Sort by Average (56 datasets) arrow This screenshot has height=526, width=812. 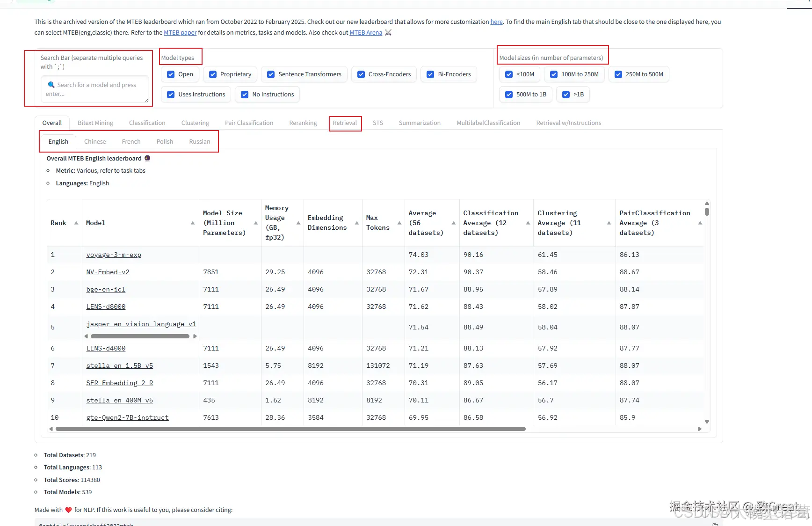point(454,223)
